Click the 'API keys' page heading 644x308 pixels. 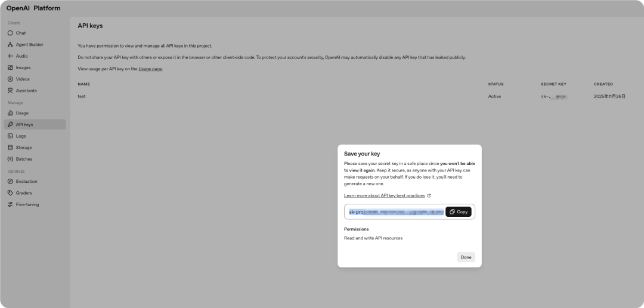(x=91, y=26)
